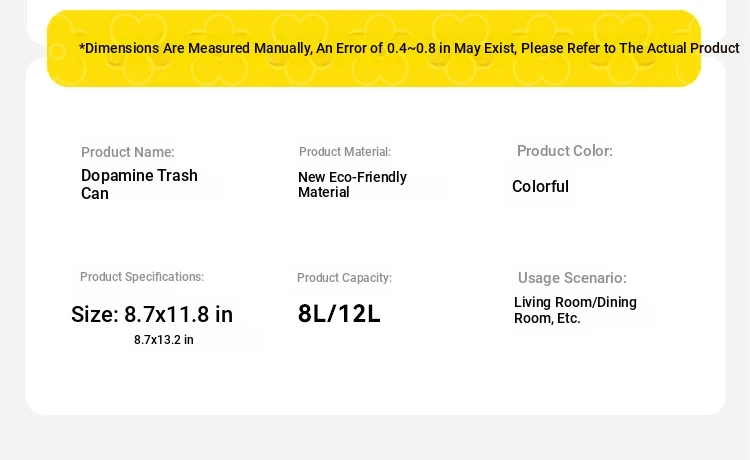Click "Please Refer to The Actual Product"
Viewport: 750px width, 460px height.
point(630,48)
